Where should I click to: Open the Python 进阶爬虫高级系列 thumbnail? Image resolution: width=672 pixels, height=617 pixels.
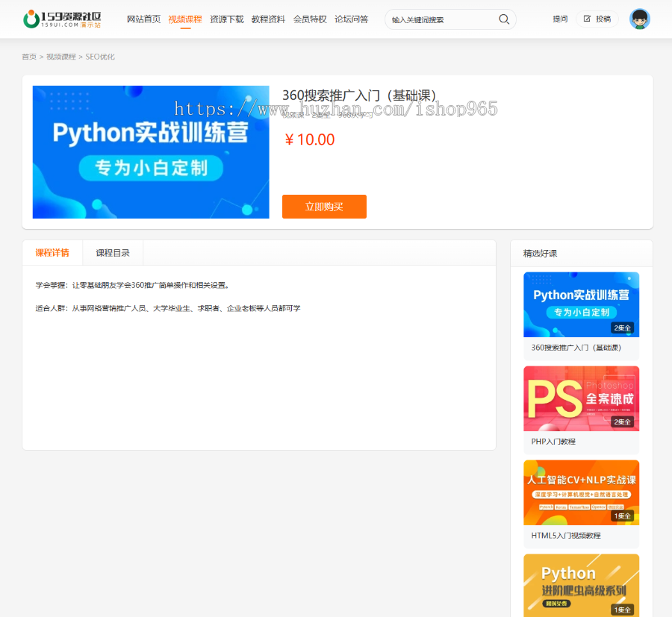pos(581,586)
